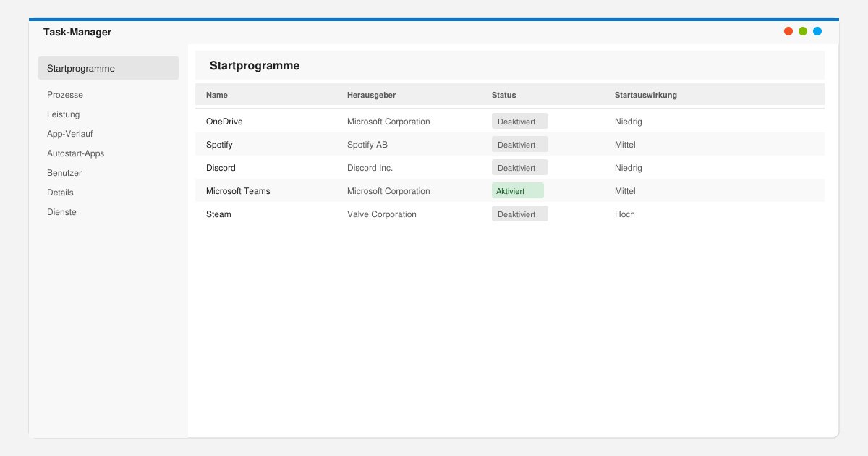Click the green window control dot

click(x=803, y=31)
